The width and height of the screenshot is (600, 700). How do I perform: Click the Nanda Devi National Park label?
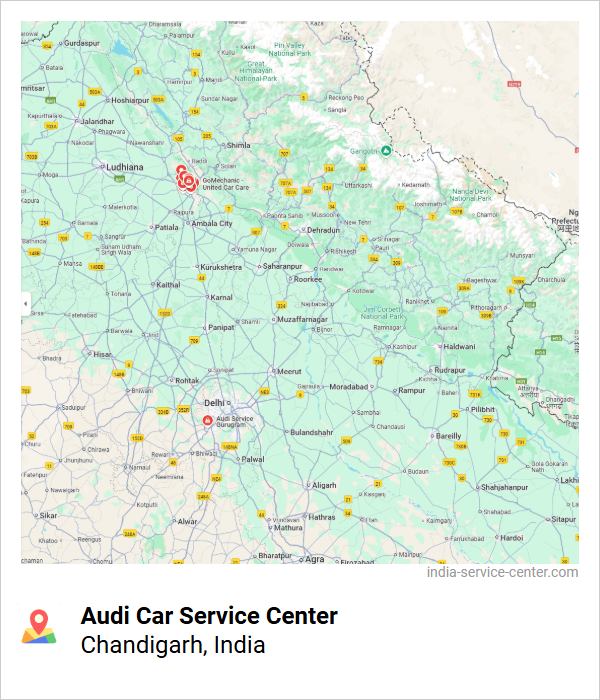(471, 195)
